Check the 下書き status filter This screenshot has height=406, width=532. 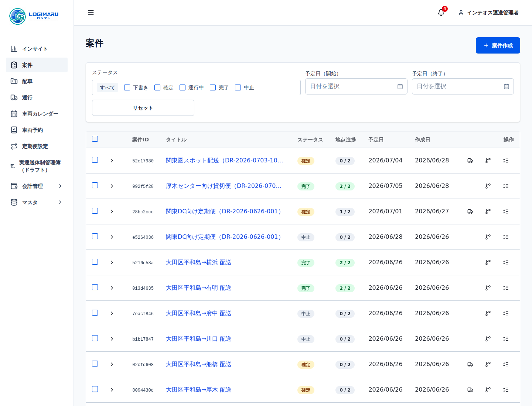click(x=127, y=87)
